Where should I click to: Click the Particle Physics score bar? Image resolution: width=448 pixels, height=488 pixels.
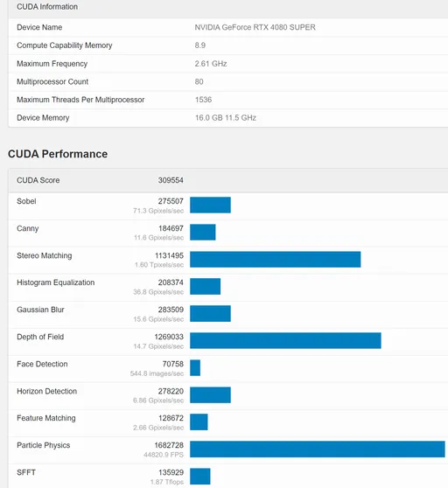click(318, 450)
